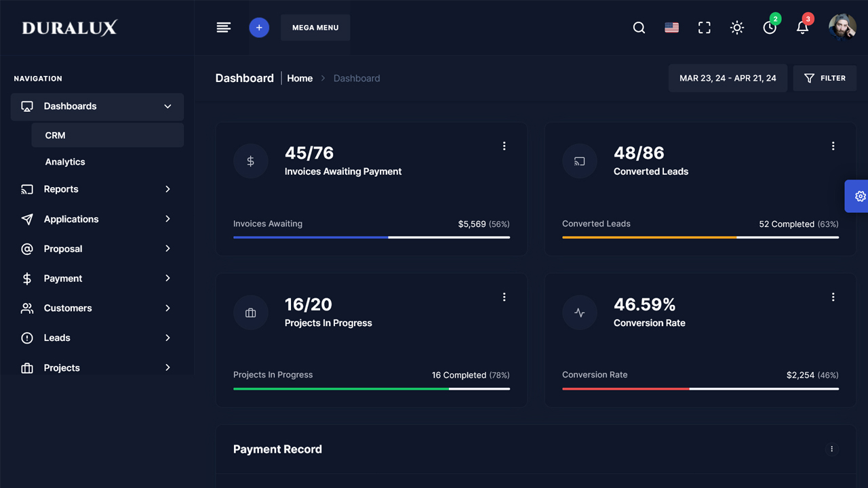Viewport: 868px width, 488px height.
Task: Open the Payment Record kebab menu
Action: 831,449
